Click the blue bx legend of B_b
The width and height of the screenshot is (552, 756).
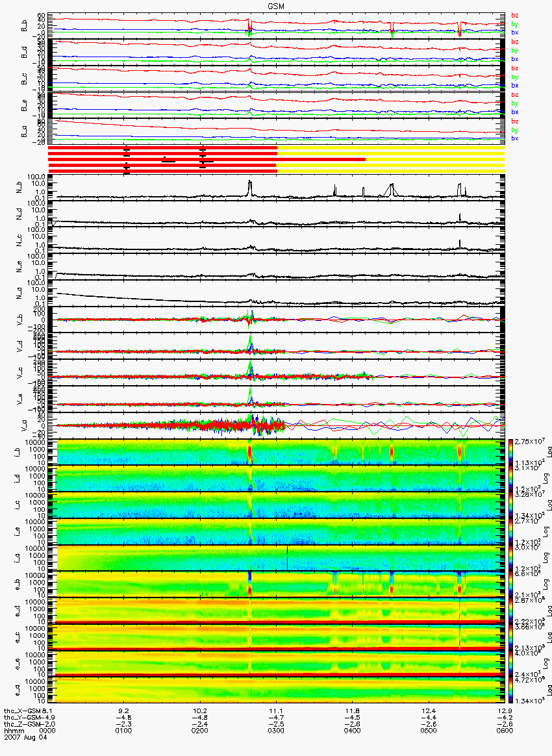click(514, 32)
